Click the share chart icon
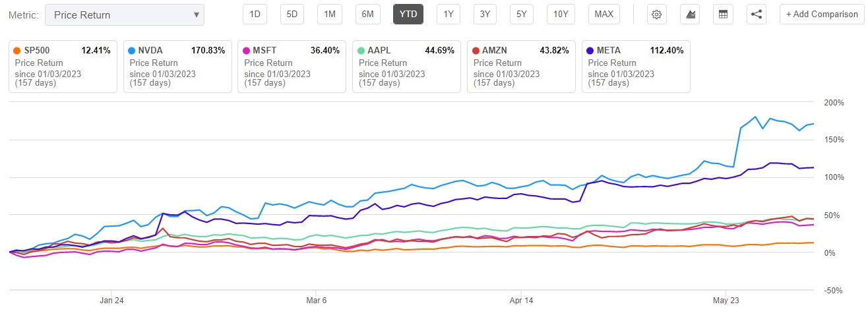Viewport: 868px width, 321px height. 757,15
